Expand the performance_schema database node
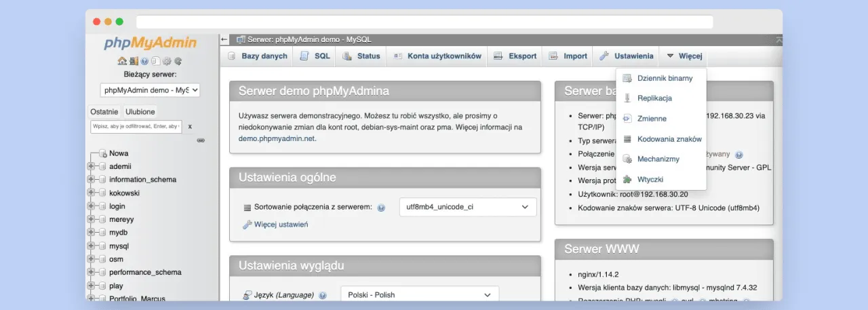 [x=91, y=272]
